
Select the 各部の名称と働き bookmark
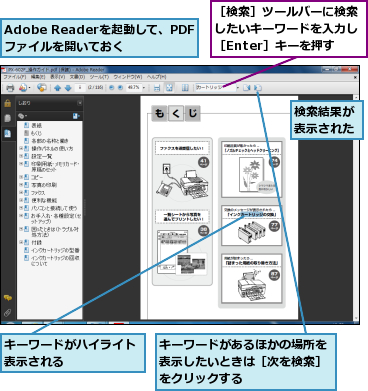click(x=50, y=141)
